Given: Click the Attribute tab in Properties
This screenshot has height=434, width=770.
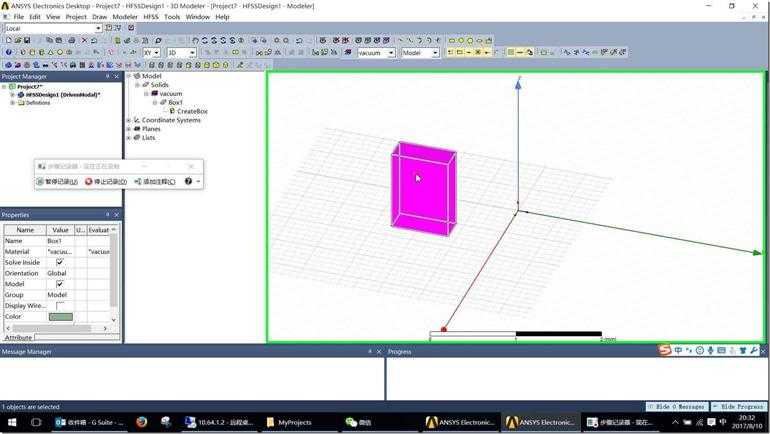Looking at the screenshot, I should [18, 337].
